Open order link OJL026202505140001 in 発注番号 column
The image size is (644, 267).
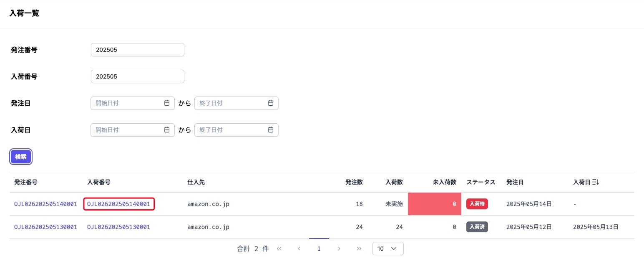pos(45,204)
